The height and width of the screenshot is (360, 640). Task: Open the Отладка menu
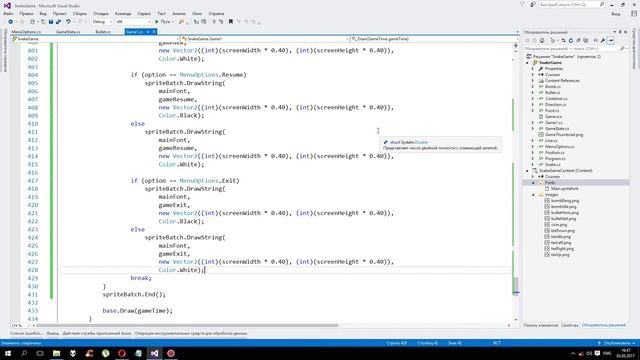pyautogui.click(x=101, y=13)
